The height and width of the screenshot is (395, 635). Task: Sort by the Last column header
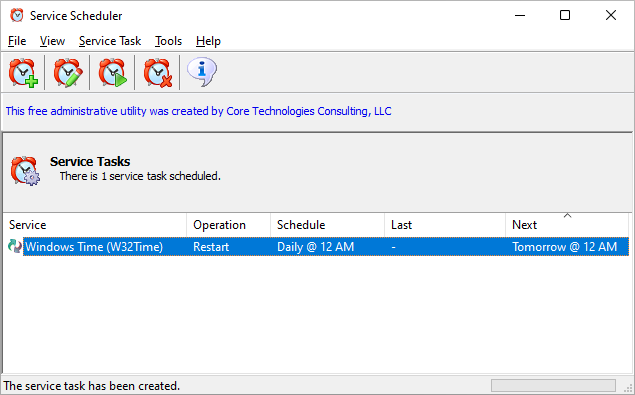pyautogui.click(x=445, y=225)
